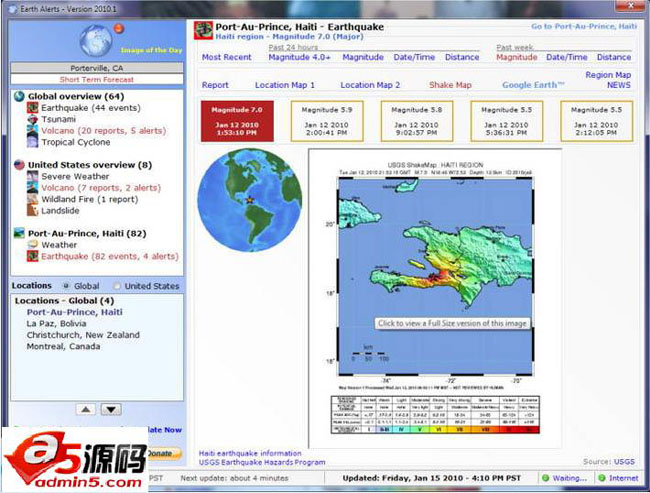Select the Magnitude 7.0 event box
Image resolution: width=650 pixels, height=493 pixels.
(x=237, y=121)
